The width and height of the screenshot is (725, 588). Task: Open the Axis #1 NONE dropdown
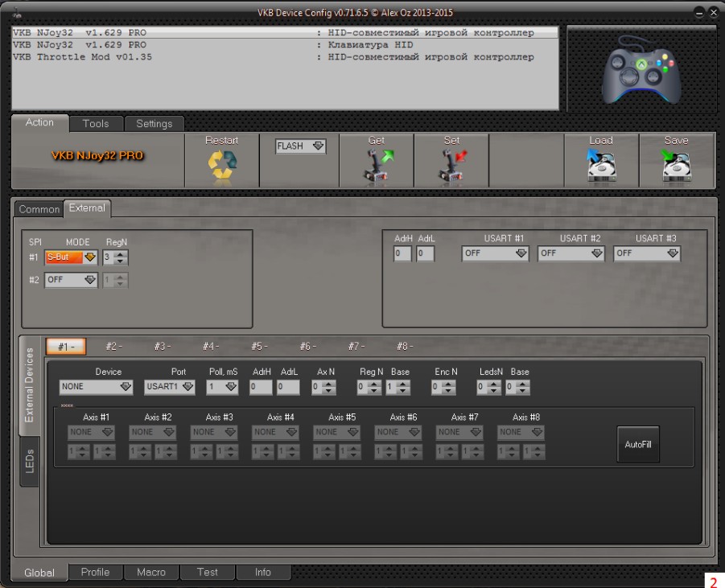click(91, 432)
